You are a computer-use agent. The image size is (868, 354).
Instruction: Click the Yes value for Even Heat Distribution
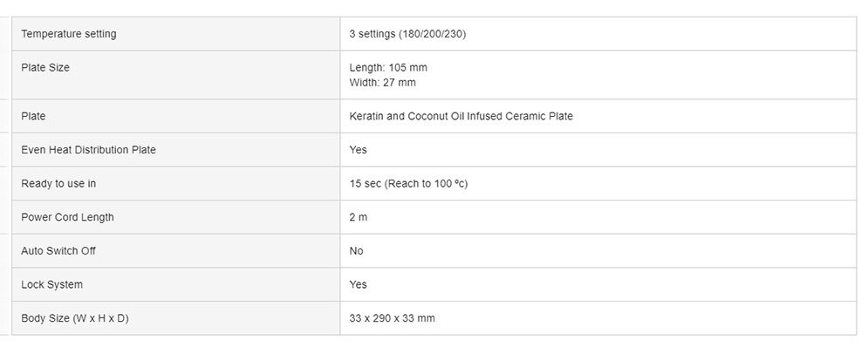359,150
